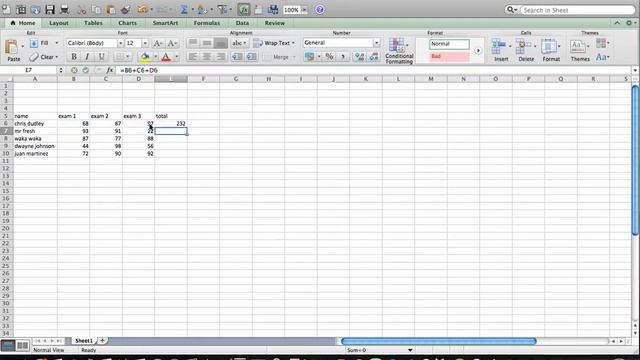This screenshot has width=640, height=360.
Task: Click the formula bar containing =B6+C6+D6
Action: click(x=374, y=70)
